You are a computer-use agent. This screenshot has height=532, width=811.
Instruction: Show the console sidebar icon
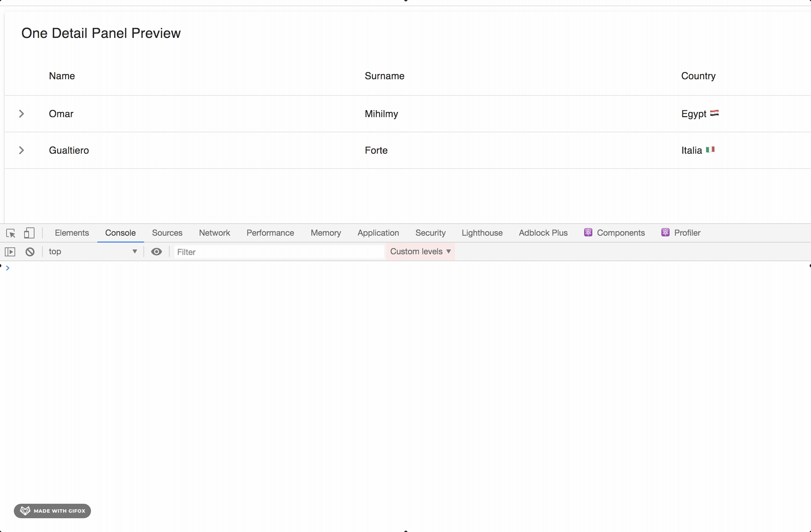(x=10, y=252)
